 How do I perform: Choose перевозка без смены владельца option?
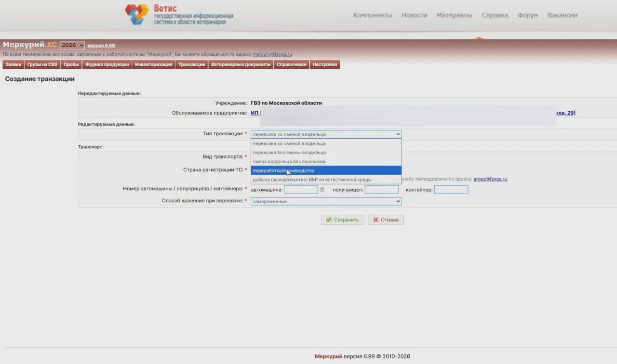(326, 153)
